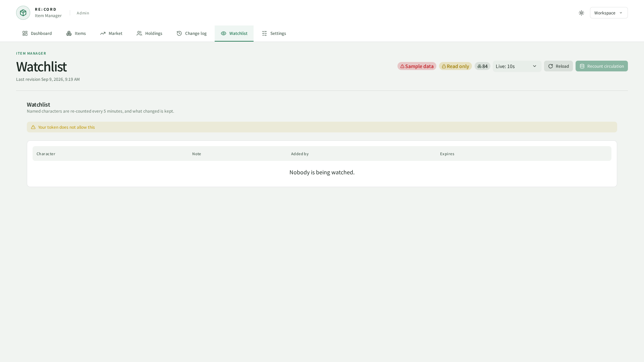The width and height of the screenshot is (644, 362).
Task: Click the token warning triangle icon
Action: click(33, 127)
